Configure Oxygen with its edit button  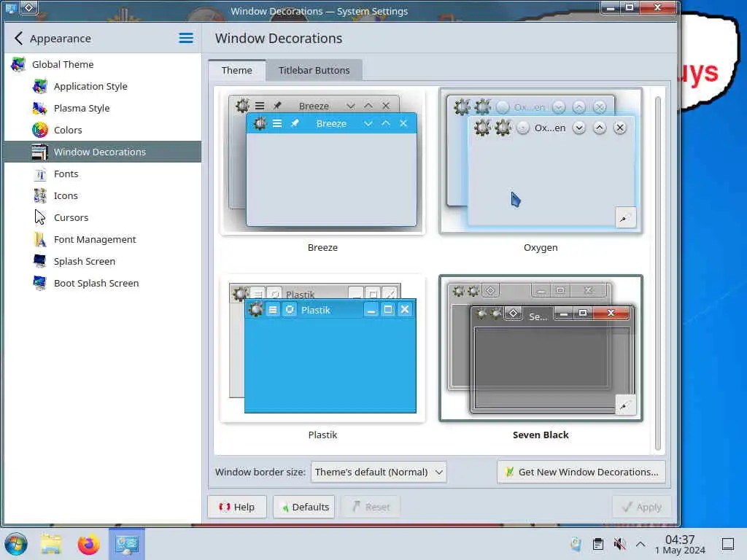click(x=625, y=218)
